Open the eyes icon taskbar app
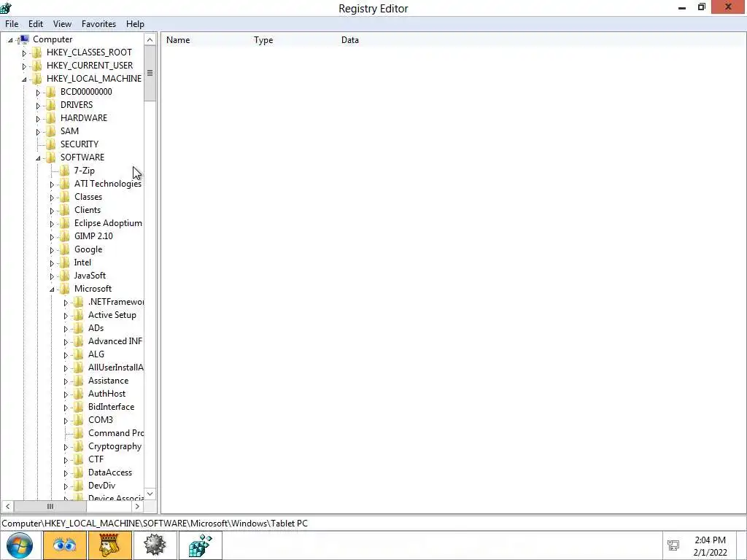747x560 pixels. click(65, 545)
